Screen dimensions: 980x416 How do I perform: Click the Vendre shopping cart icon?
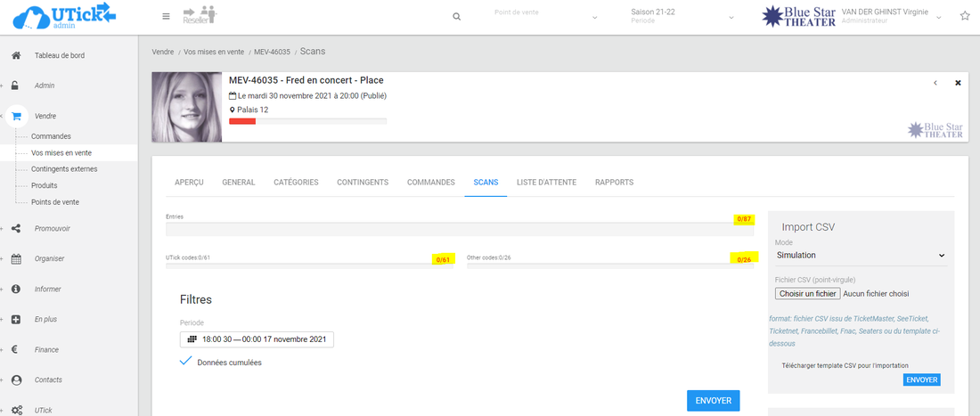click(x=16, y=116)
